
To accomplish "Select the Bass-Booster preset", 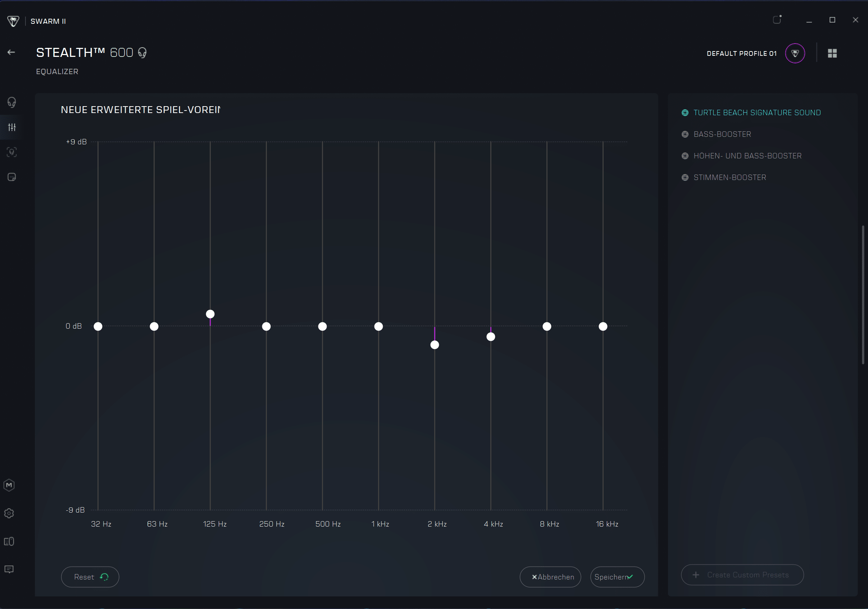I will click(x=722, y=134).
